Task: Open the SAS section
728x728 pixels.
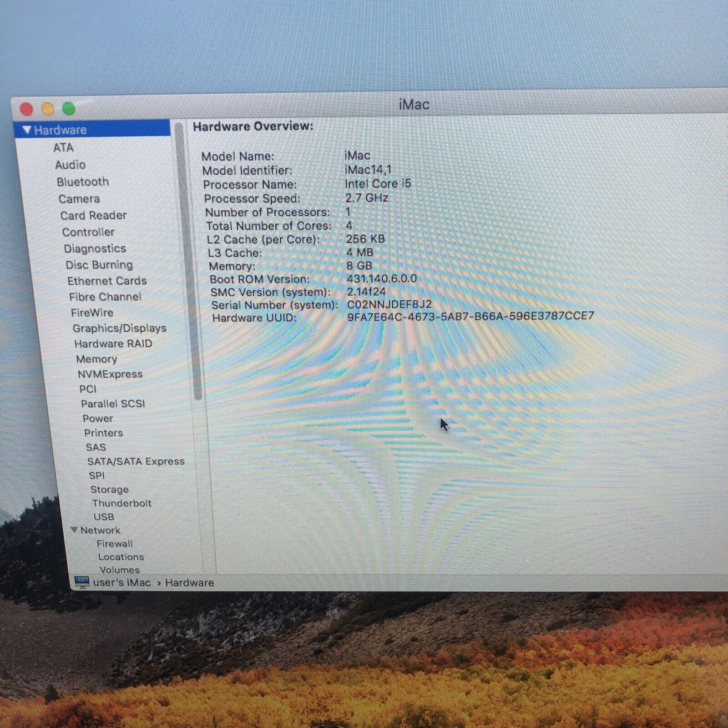Action: (96, 447)
